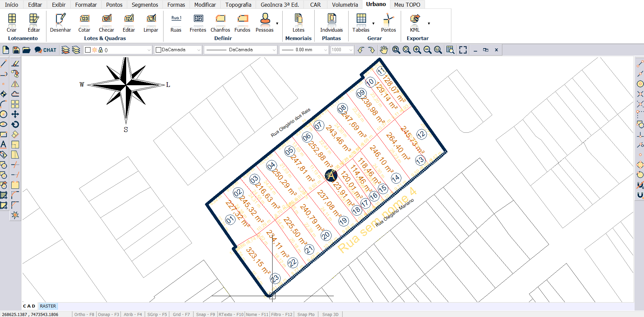The width and height of the screenshot is (644, 317).
Task: Toggle Osnap in the status bar
Action: click(x=108, y=314)
